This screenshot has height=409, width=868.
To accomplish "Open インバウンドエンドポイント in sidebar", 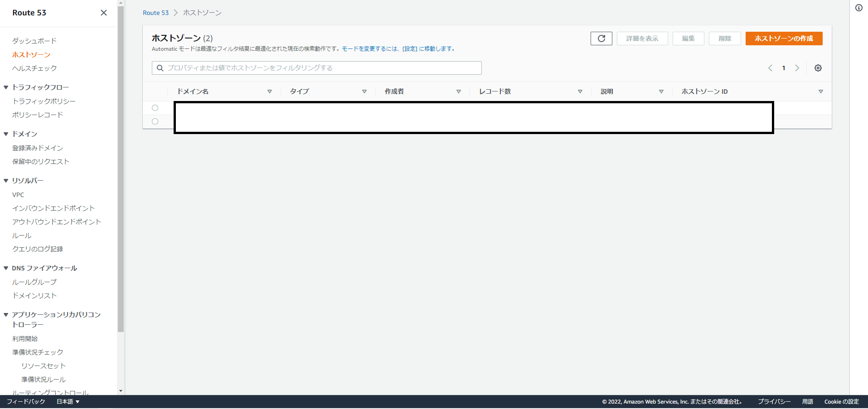I will pyautogui.click(x=53, y=208).
